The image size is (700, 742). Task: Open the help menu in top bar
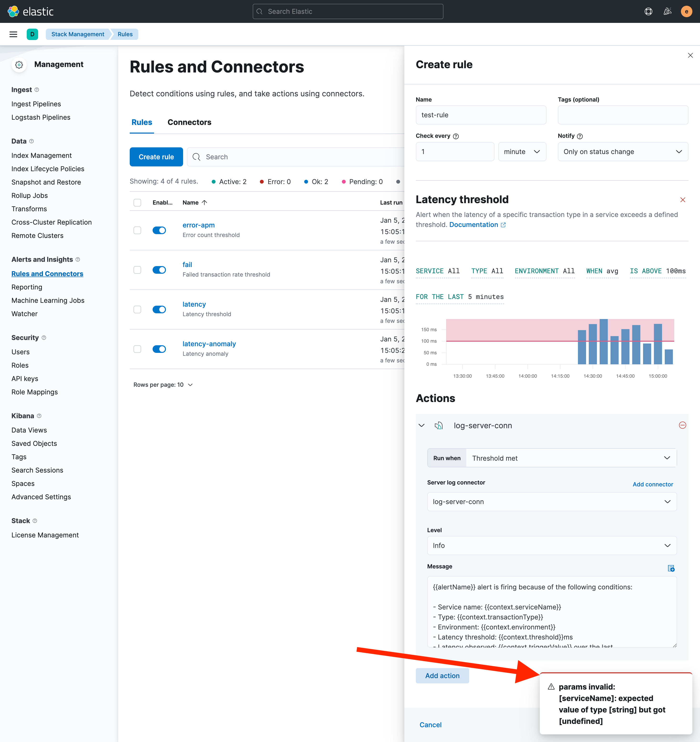click(649, 11)
